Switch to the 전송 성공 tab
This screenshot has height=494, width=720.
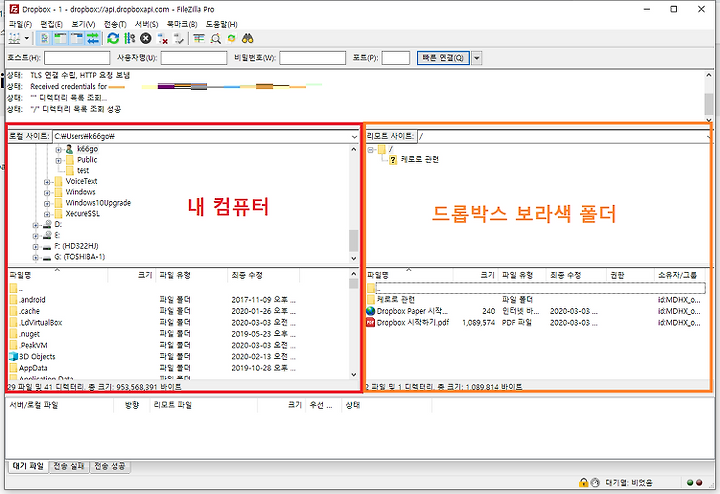pyautogui.click(x=110, y=466)
